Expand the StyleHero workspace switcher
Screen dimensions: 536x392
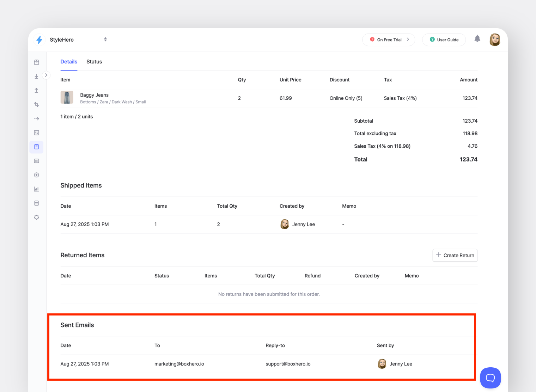pyautogui.click(x=105, y=39)
